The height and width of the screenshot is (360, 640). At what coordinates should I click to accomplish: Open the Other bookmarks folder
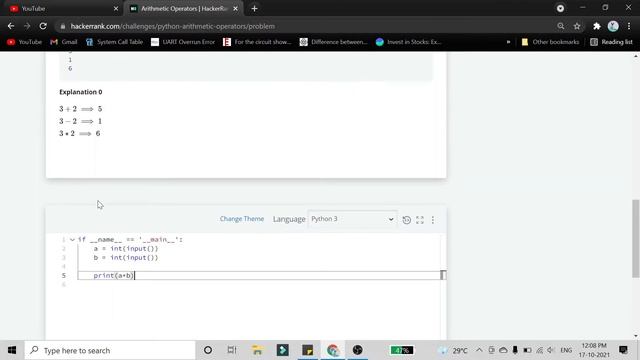coord(550,42)
